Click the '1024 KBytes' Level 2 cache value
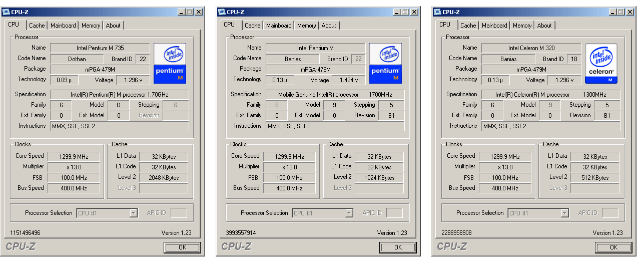 point(379,178)
